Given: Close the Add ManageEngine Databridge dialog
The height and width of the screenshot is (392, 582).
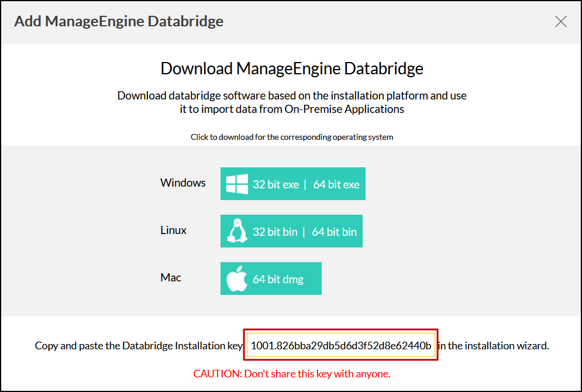Looking at the screenshot, I should [560, 22].
